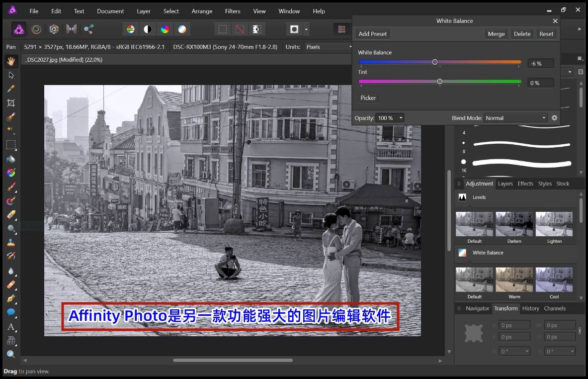Switch to the Tone Mapping Persona
The image size is (588, 379).
(71, 29)
